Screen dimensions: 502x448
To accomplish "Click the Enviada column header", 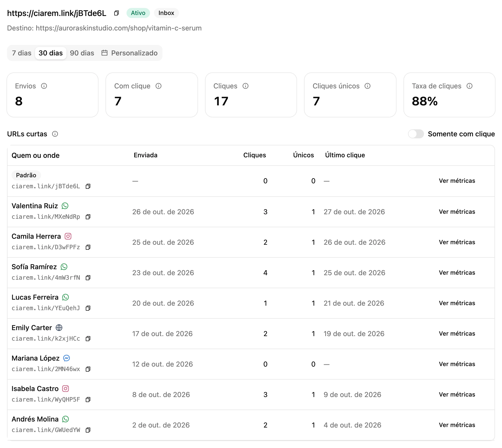I will [145, 155].
